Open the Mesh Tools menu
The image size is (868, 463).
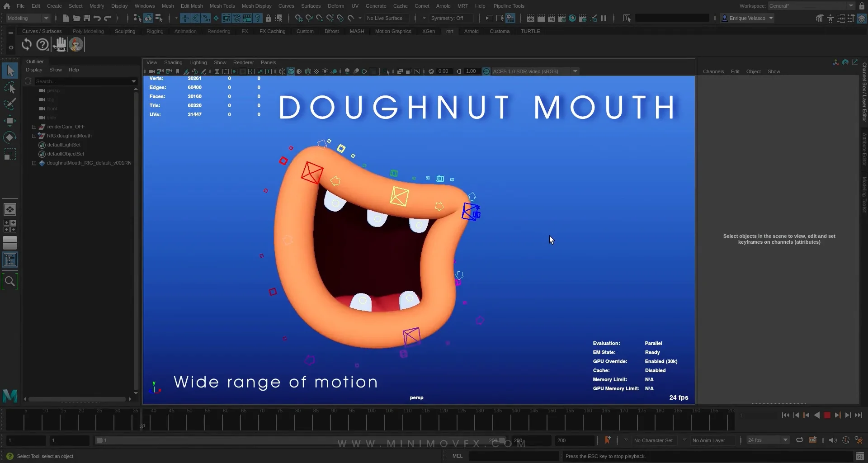(222, 6)
